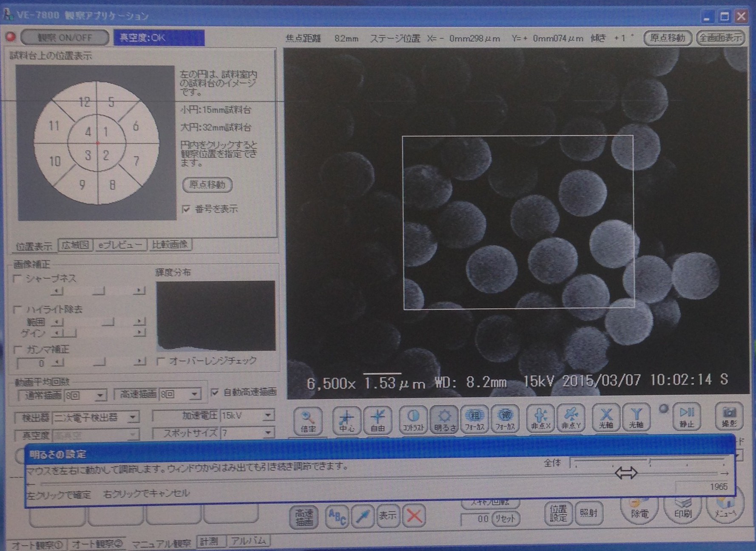Click the scan rotation value field
This screenshot has height=551, width=756.
click(475, 519)
